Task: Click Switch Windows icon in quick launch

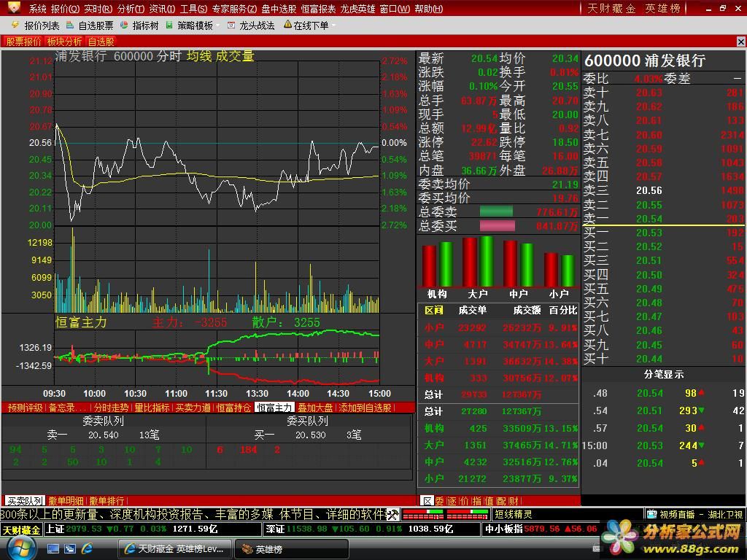Action: (70, 549)
